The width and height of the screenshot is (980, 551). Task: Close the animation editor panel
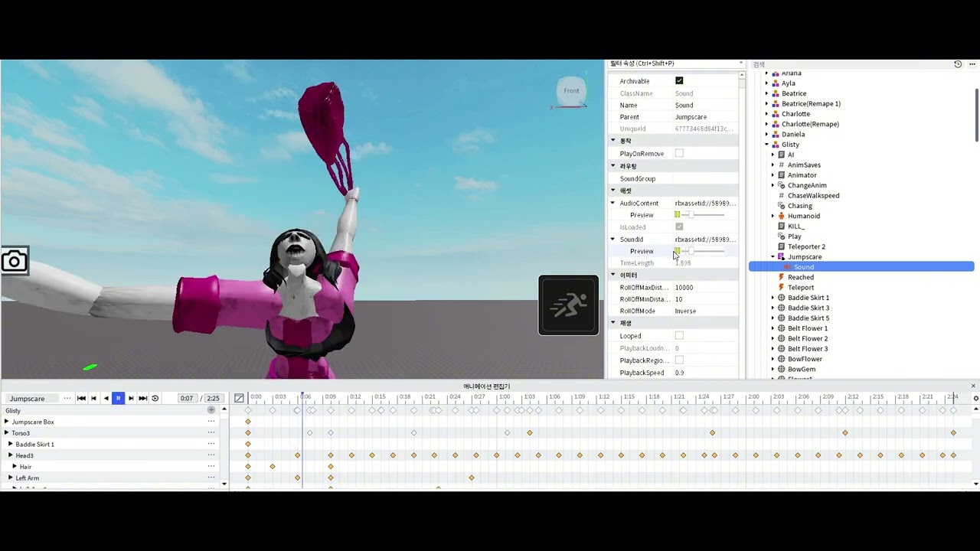pyautogui.click(x=973, y=386)
